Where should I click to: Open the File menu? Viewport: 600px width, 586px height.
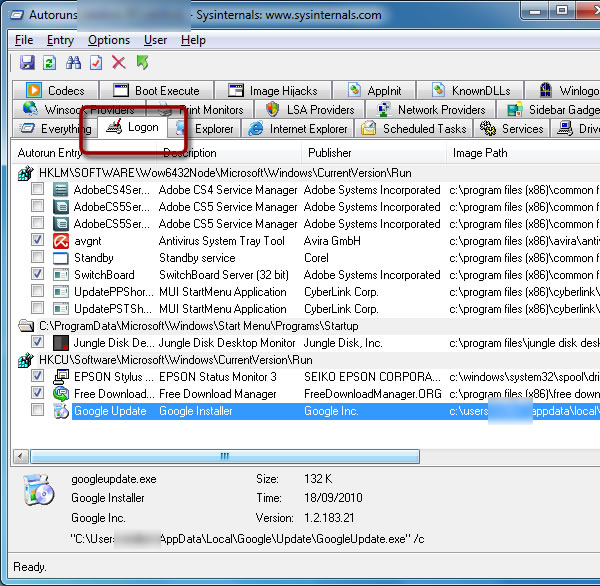pyautogui.click(x=24, y=40)
